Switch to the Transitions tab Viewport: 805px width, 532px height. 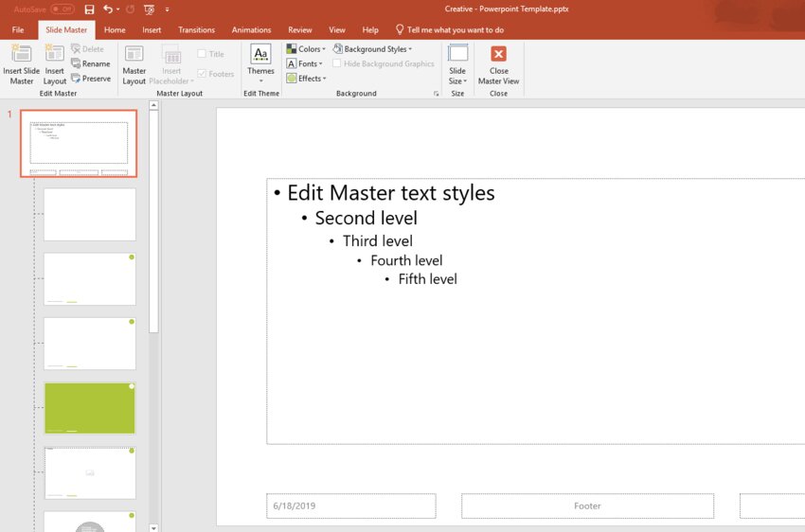(197, 30)
